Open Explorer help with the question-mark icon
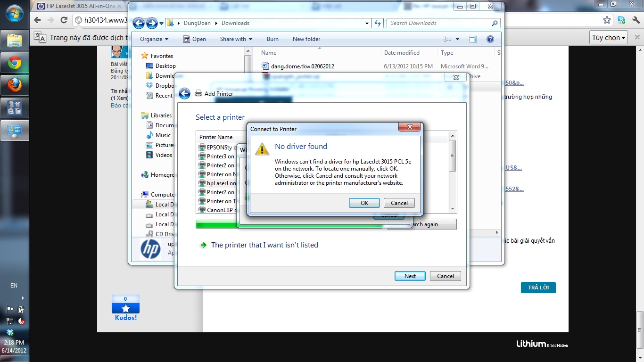 pyautogui.click(x=490, y=39)
